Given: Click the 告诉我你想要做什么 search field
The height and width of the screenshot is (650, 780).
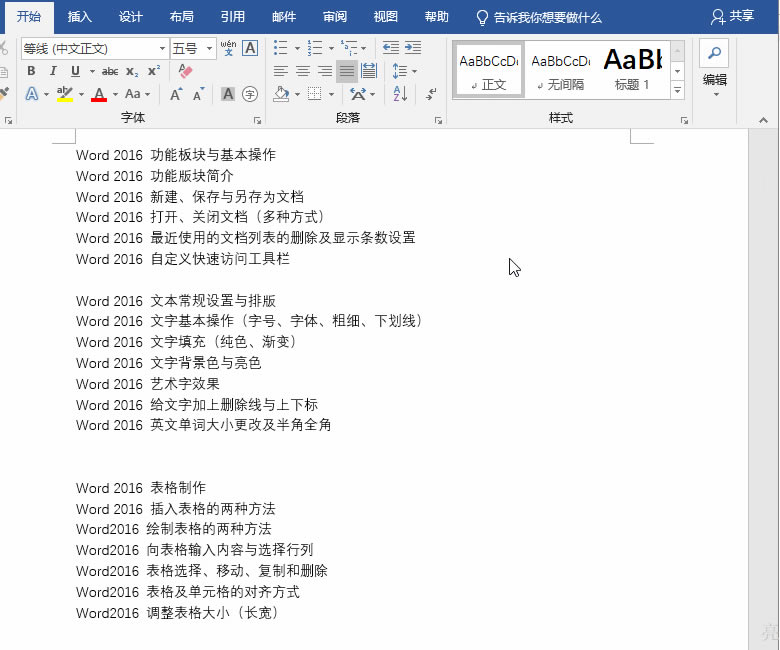Looking at the screenshot, I should pyautogui.click(x=538, y=17).
